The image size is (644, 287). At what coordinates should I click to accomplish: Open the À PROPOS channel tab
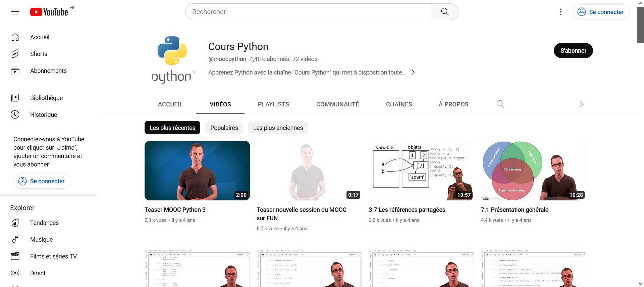(x=453, y=104)
